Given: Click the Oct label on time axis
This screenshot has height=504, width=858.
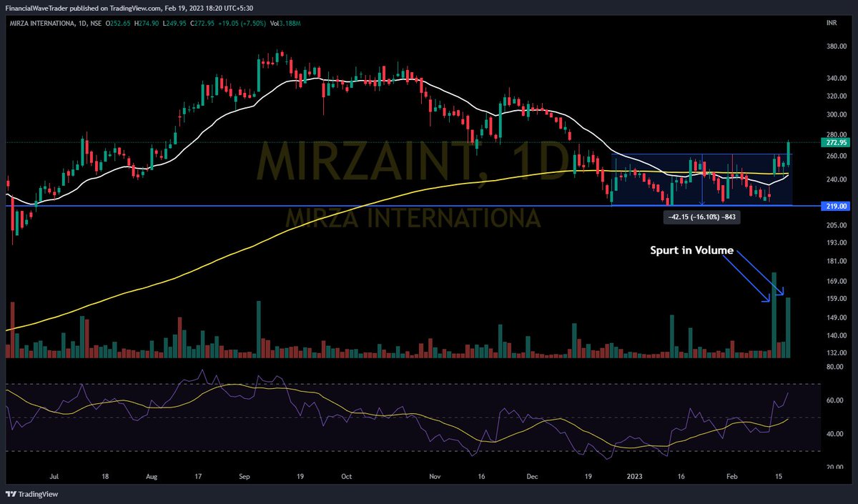Looking at the screenshot, I should click(x=347, y=475).
